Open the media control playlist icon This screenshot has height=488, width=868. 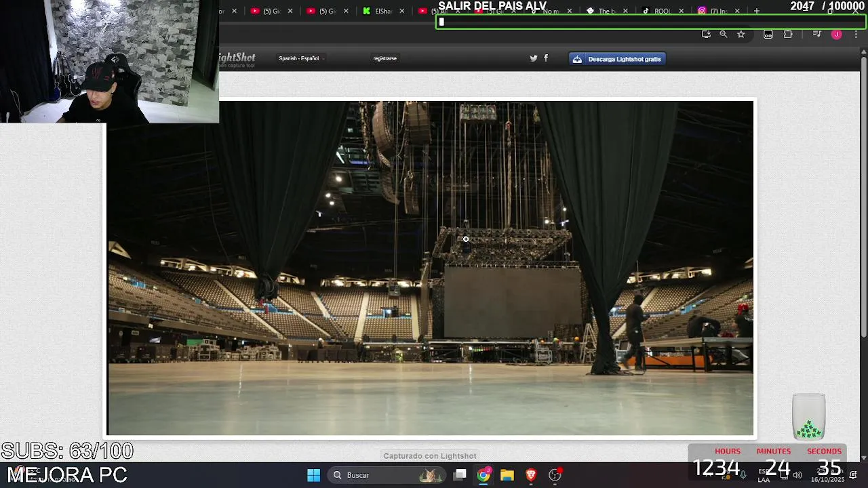coord(817,35)
